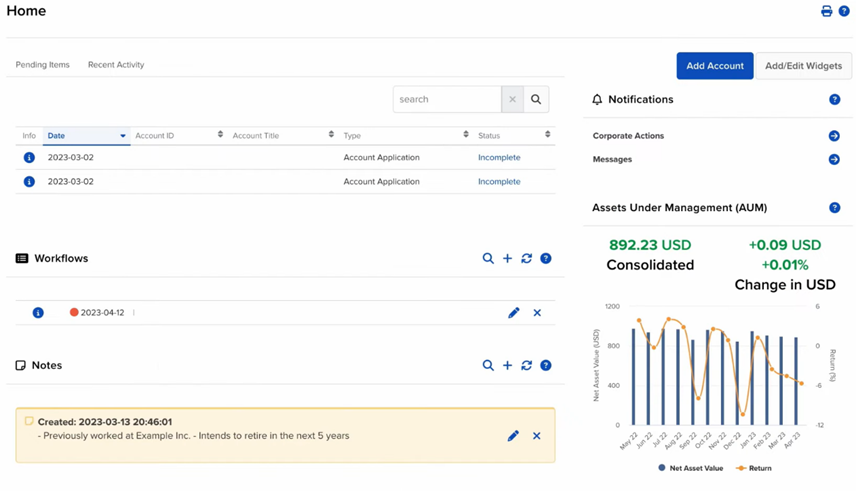
Task: Open the Add/Edit Widgets button
Action: (x=803, y=66)
